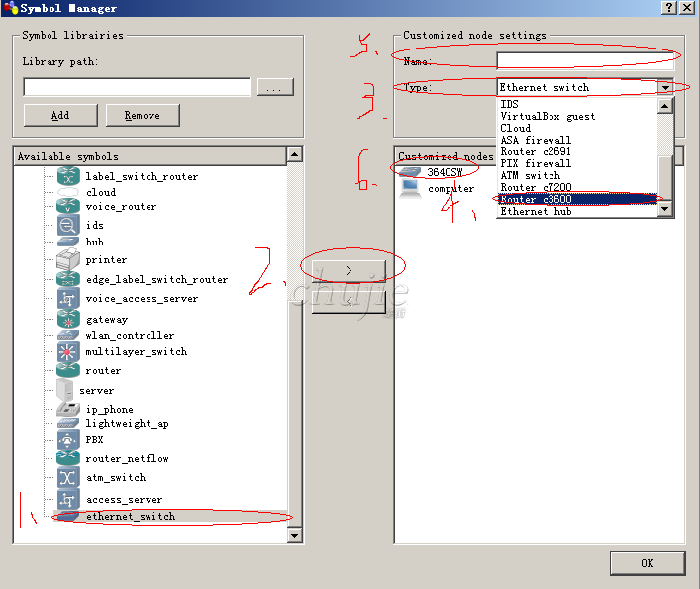Select the computer customized node icon
700x589 pixels.
point(410,188)
